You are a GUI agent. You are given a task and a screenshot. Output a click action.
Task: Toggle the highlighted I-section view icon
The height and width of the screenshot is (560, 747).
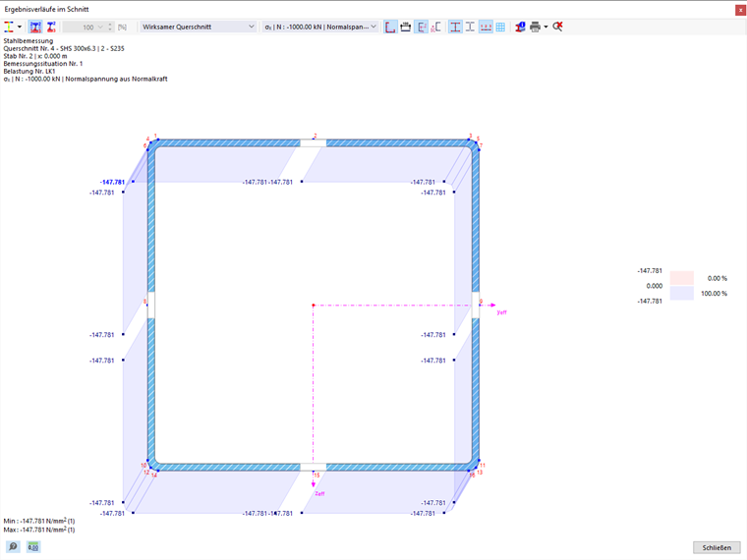[x=455, y=28]
